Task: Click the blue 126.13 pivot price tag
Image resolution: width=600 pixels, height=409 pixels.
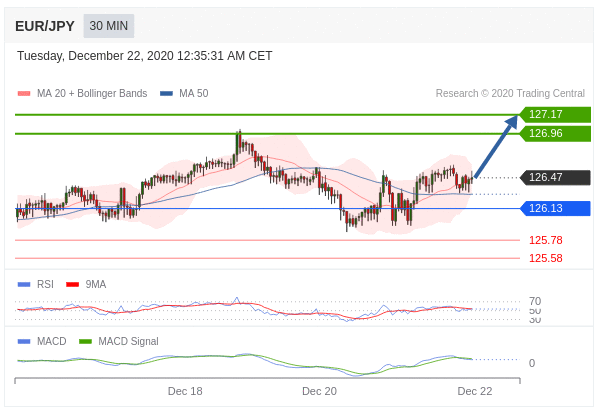Action: pyautogui.click(x=555, y=208)
